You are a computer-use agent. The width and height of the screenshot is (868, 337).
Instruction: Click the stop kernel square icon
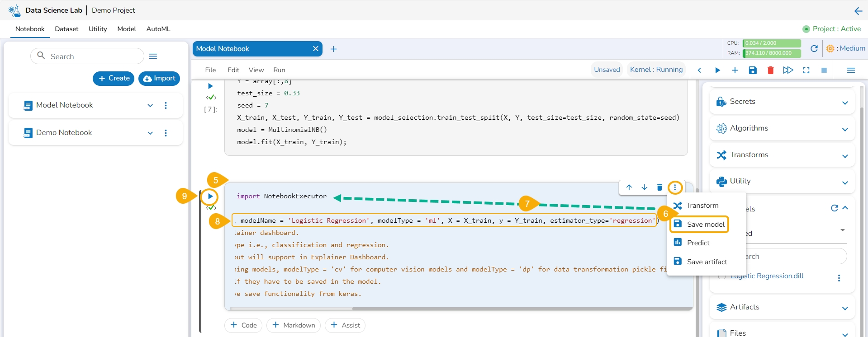(824, 70)
